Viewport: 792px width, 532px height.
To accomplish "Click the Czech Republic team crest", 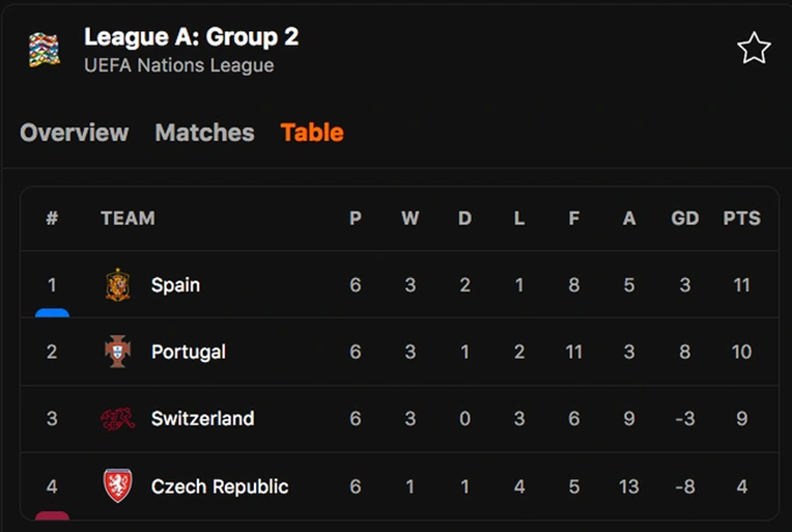I will [x=118, y=486].
